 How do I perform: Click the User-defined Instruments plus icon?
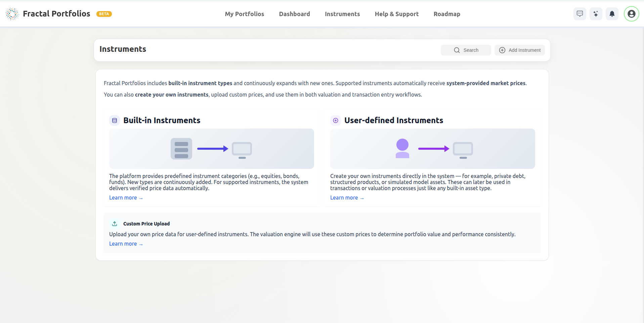tap(336, 120)
